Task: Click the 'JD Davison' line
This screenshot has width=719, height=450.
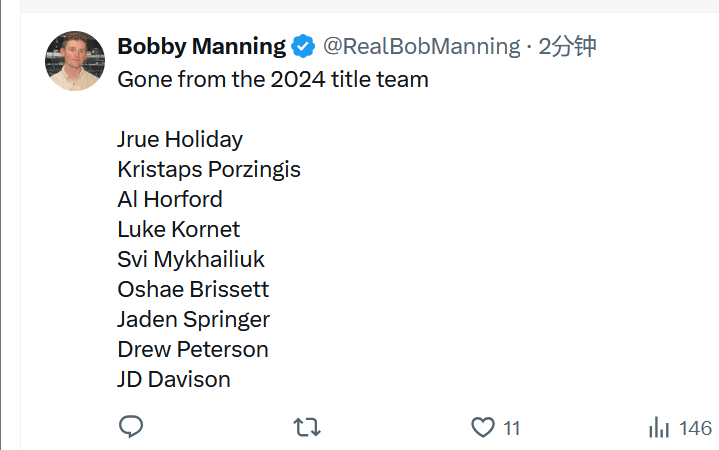Action: point(174,379)
